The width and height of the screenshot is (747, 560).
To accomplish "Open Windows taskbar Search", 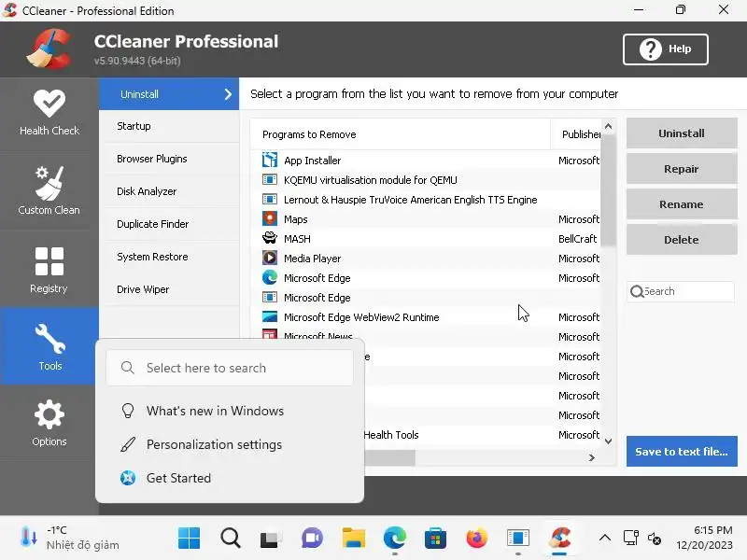I will pyautogui.click(x=231, y=539).
